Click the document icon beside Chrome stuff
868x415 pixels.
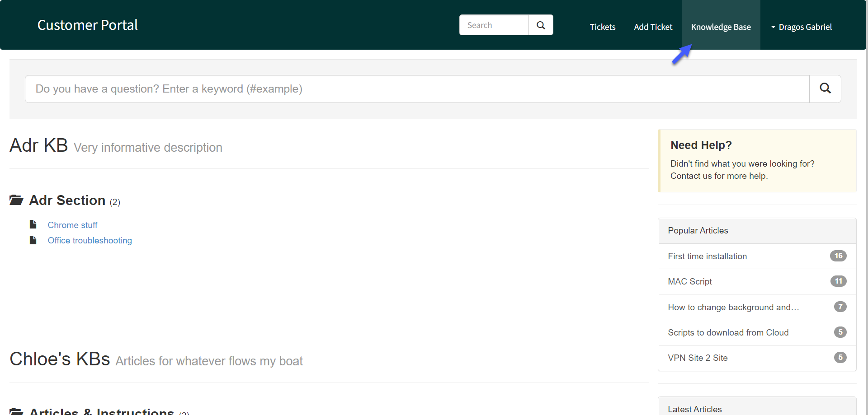coord(33,224)
